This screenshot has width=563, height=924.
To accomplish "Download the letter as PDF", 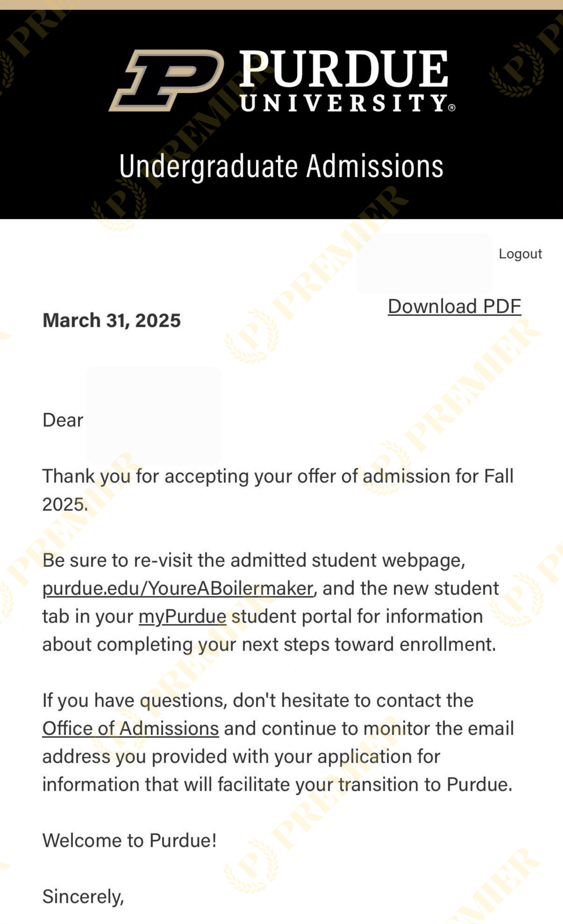I will coord(454,306).
